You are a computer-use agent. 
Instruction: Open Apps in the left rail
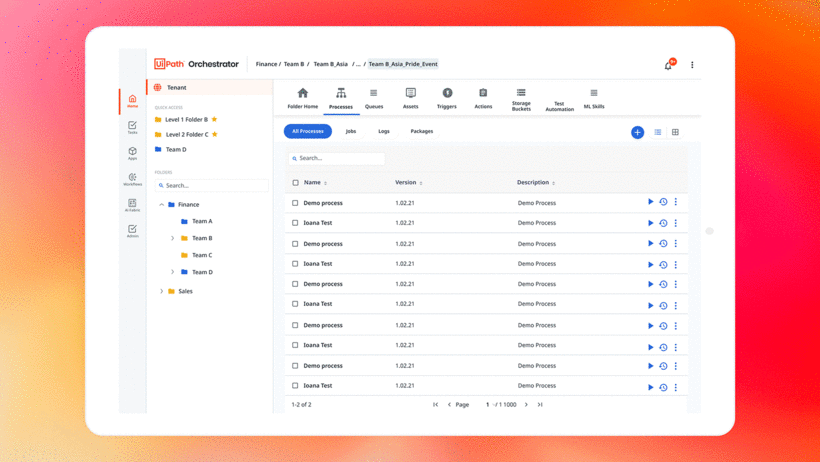tap(132, 153)
